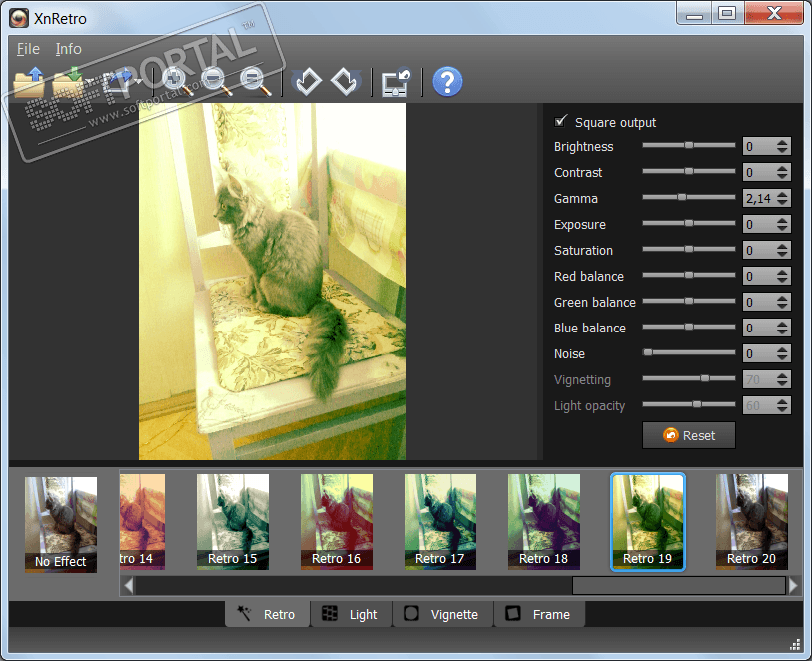Image resolution: width=812 pixels, height=661 pixels.
Task: Open the File menu
Action: (28, 49)
